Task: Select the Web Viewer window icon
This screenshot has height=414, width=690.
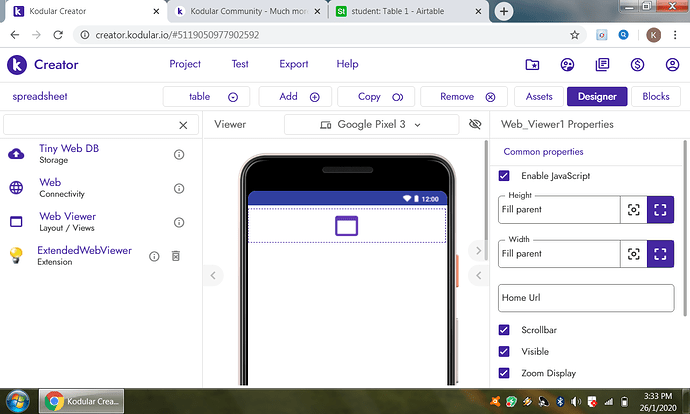Action: 16,221
